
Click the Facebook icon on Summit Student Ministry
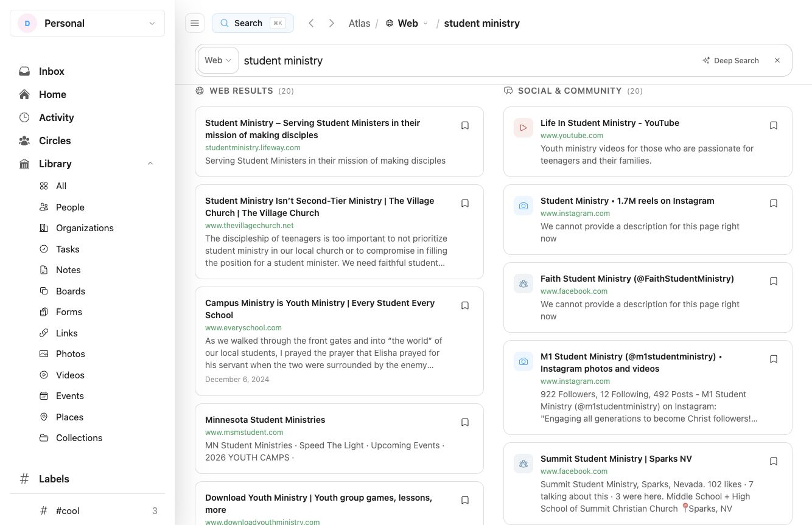(x=523, y=464)
